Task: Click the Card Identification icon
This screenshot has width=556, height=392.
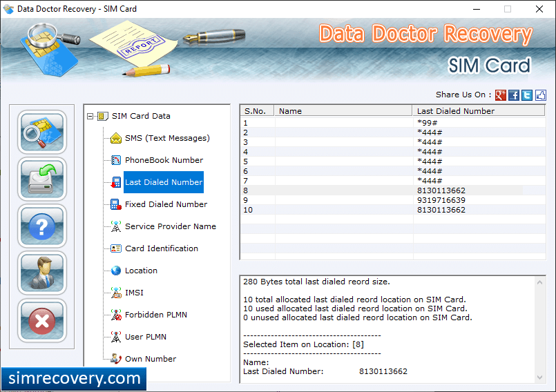Action: (116, 248)
